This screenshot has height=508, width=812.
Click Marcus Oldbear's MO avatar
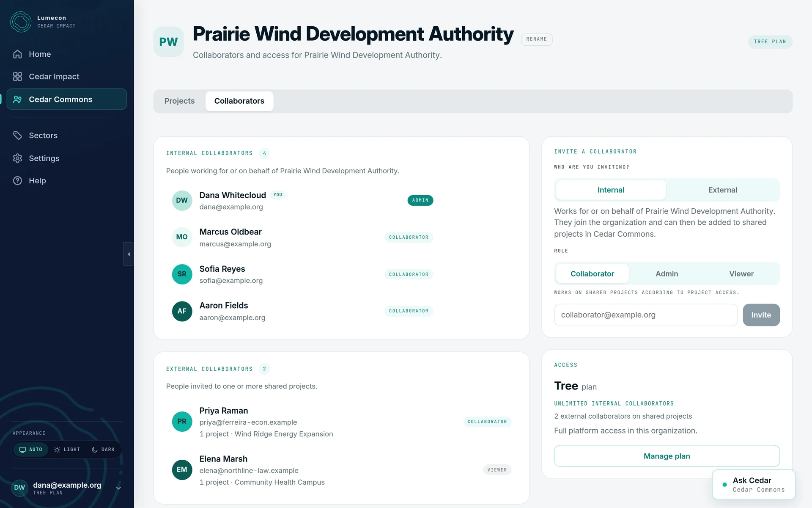[182, 237]
